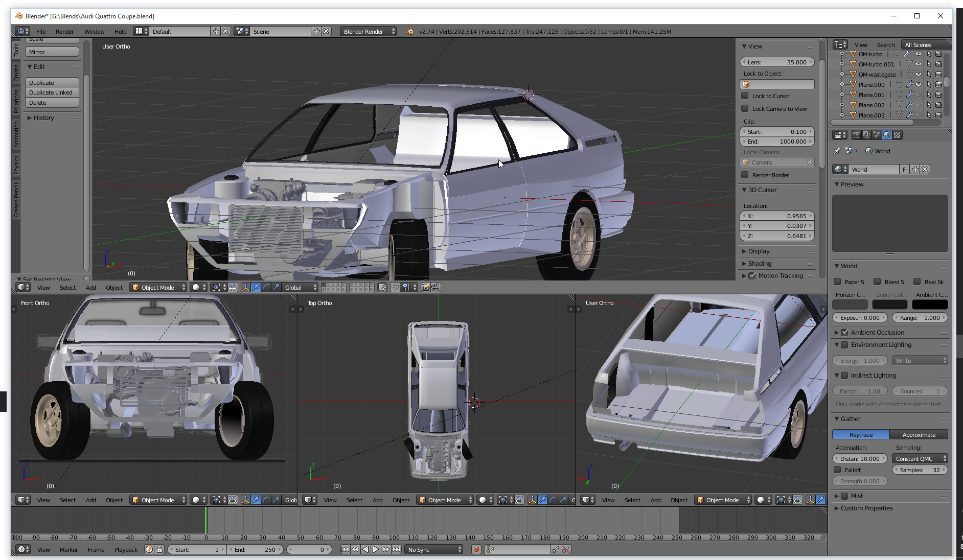Adjust the Lens 35.000 slider field
The width and height of the screenshot is (963, 560).
[777, 62]
